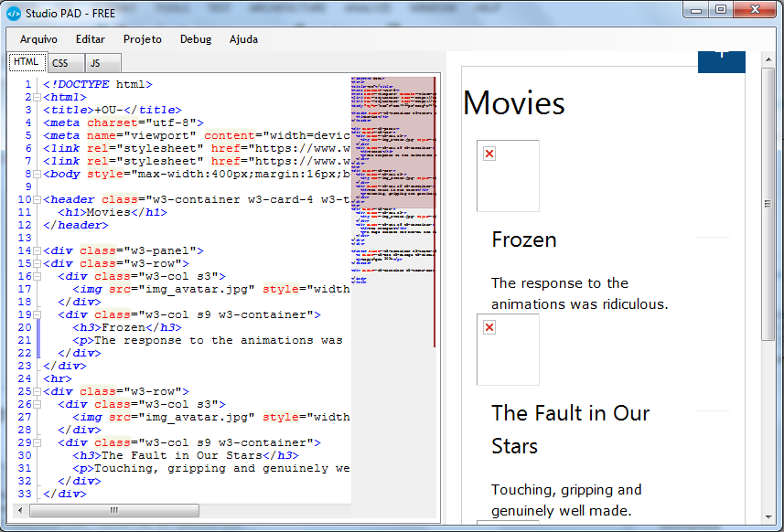Minimize the Studio PAD window
Viewport: 784px width, 532px height.
[696, 10]
